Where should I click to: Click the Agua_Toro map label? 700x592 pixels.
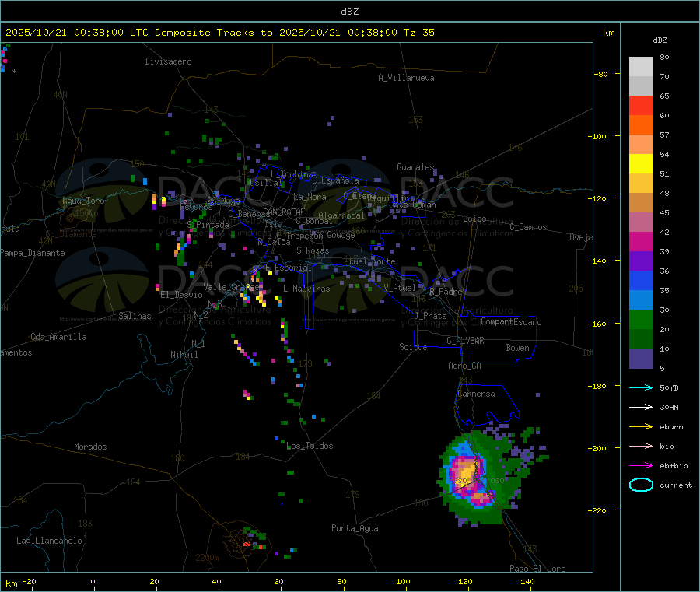83,201
